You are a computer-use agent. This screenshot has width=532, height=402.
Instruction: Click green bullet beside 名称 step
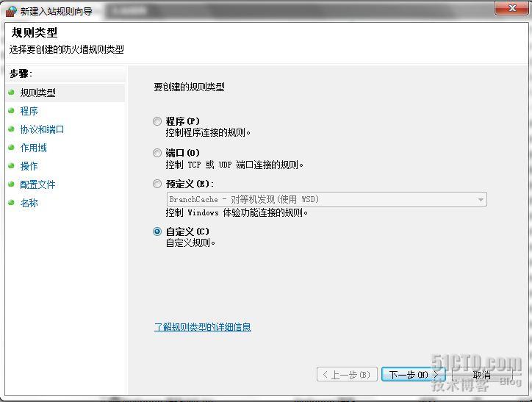(x=11, y=203)
